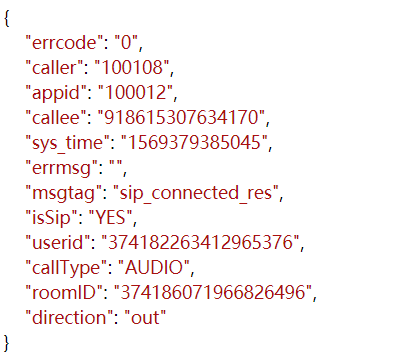Click the closing curly brace
Image resolution: width=412 pixels, height=361 pixels.
point(7,343)
